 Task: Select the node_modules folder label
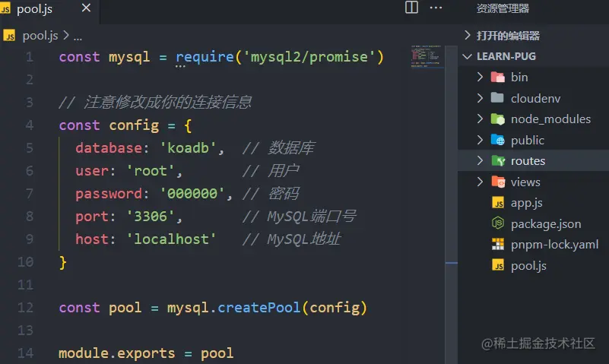pos(550,119)
